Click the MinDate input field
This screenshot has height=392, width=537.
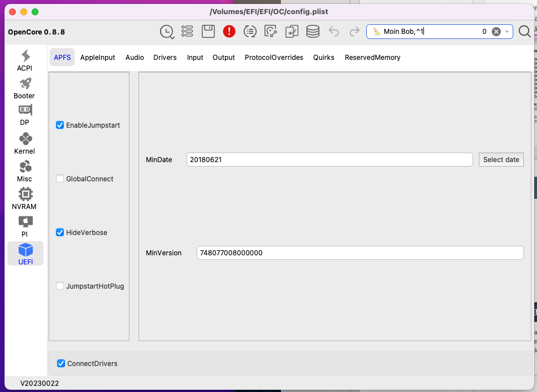[330, 159]
